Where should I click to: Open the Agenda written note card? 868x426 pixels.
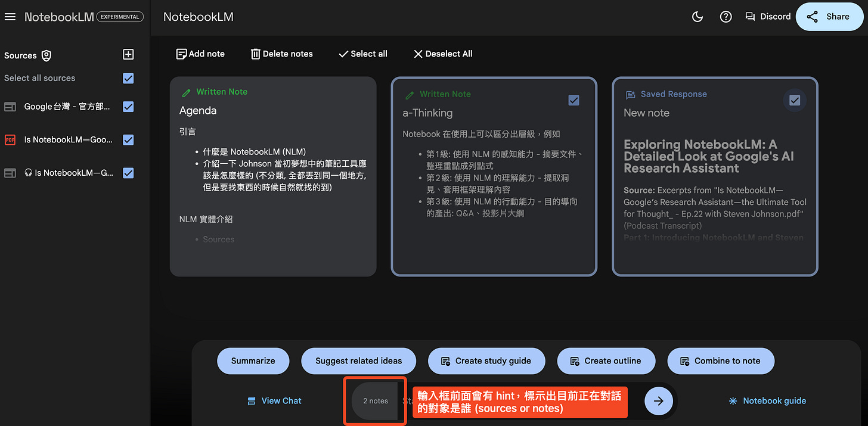click(x=273, y=176)
